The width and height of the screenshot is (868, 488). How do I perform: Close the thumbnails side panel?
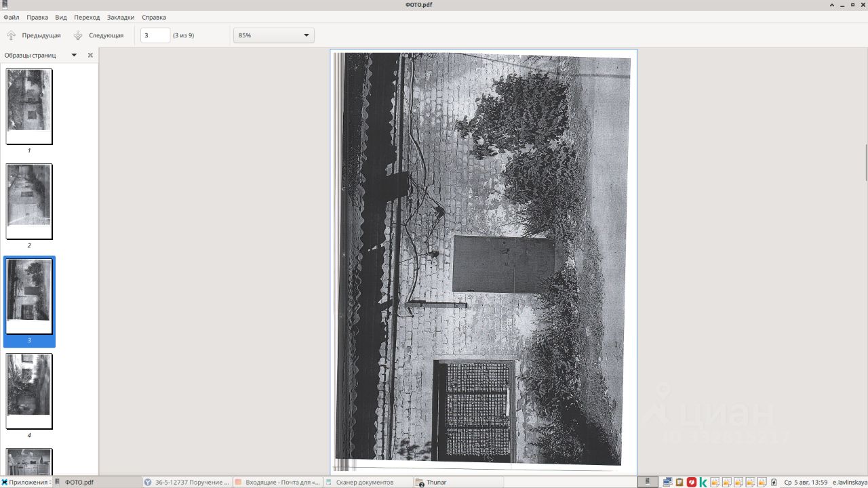coord(90,55)
